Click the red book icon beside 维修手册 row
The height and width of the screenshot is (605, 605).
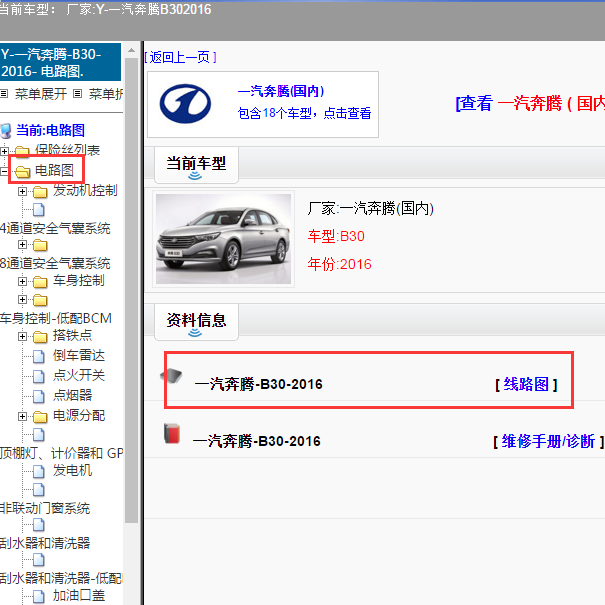pos(172,433)
